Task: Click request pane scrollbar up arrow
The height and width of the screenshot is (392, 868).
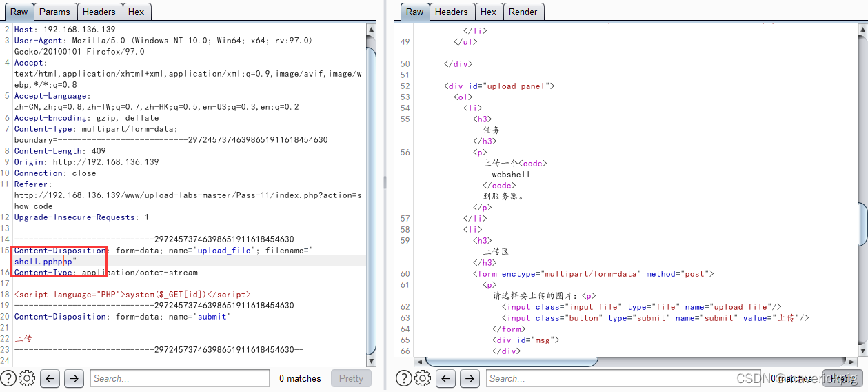Action: click(x=371, y=29)
